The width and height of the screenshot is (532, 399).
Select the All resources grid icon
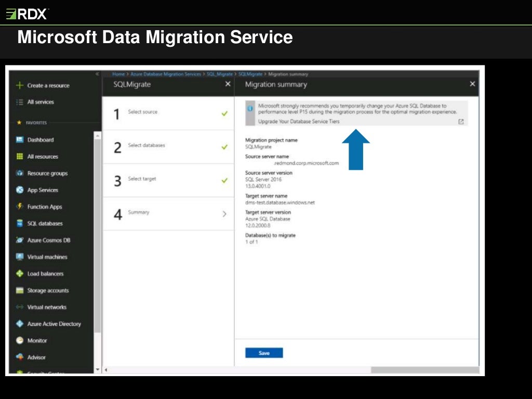pyautogui.click(x=20, y=156)
